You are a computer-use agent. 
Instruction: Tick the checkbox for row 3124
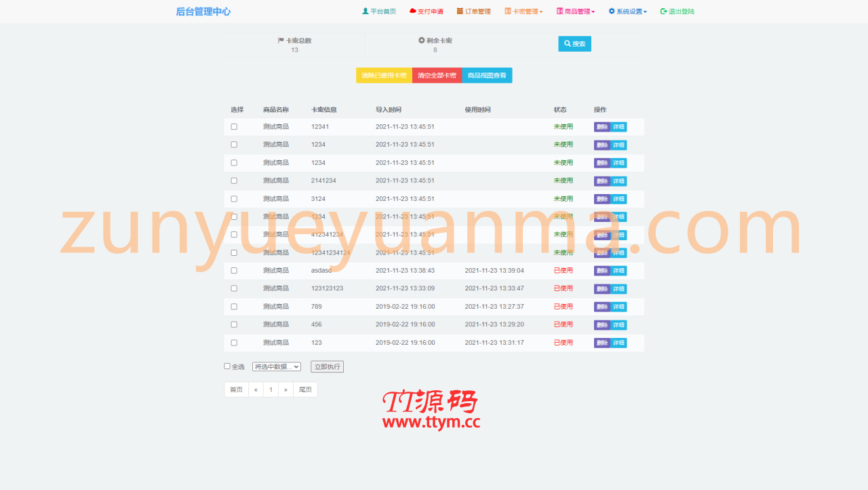[234, 199]
